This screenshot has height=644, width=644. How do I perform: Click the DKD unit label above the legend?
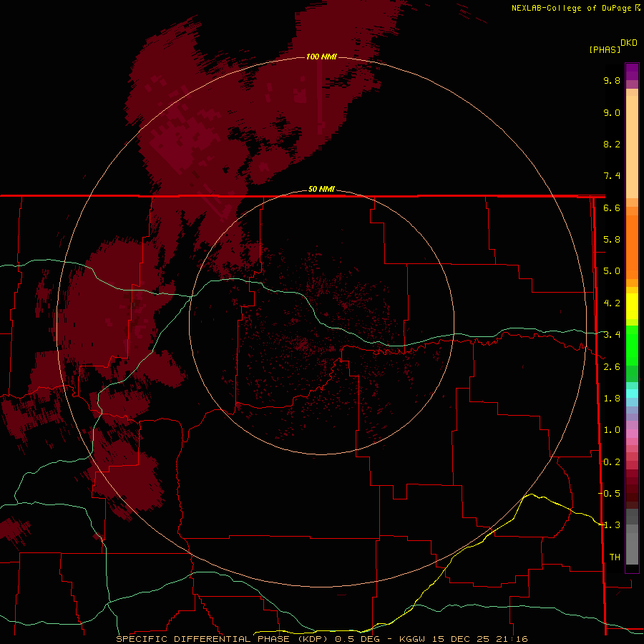click(629, 43)
